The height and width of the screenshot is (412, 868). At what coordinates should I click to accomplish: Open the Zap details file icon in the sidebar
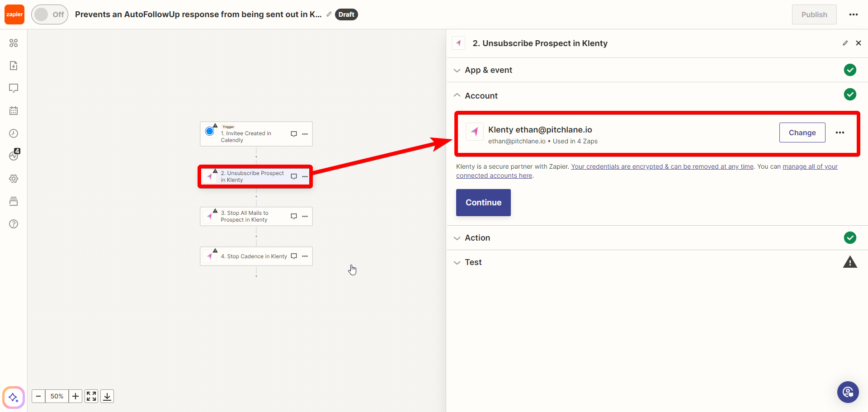pyautogui.click(x=14, y=66)
